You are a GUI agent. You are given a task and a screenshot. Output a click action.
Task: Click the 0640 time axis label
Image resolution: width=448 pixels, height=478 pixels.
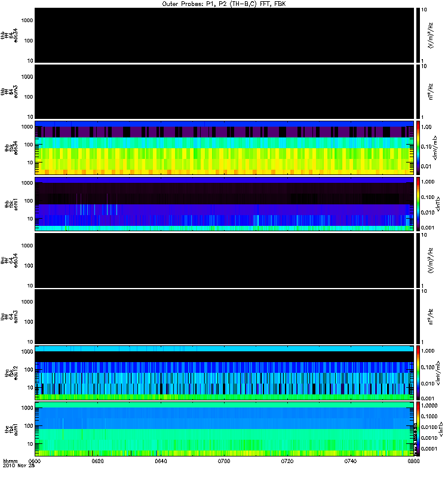click(161, 461)
